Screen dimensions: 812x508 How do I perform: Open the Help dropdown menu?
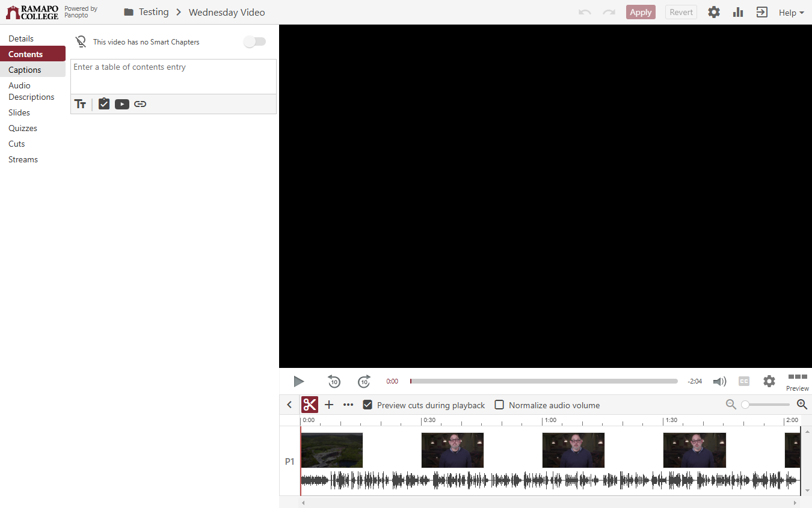tap(791, 12)
